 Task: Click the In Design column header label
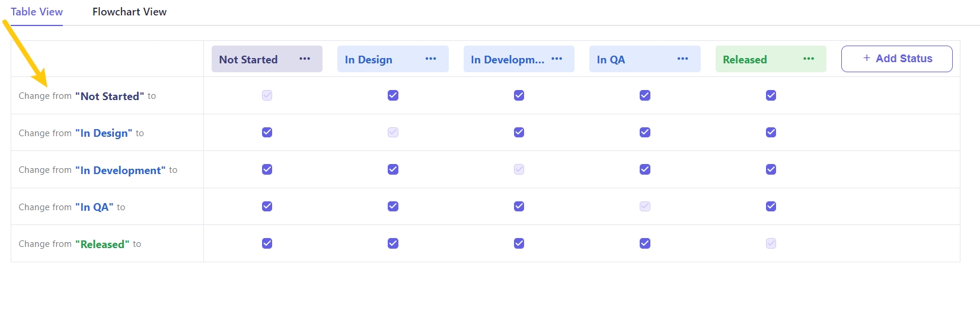click(x=369, y=60)
